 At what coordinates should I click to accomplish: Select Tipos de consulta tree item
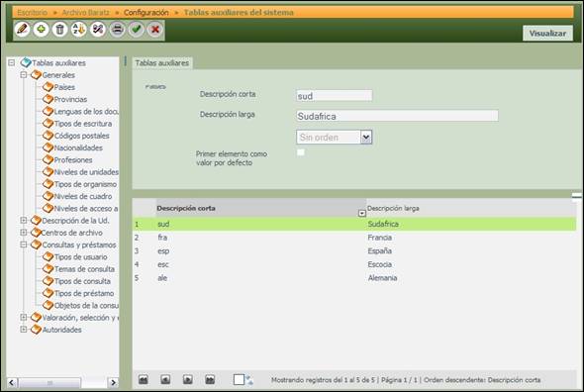tap(82, 281)
